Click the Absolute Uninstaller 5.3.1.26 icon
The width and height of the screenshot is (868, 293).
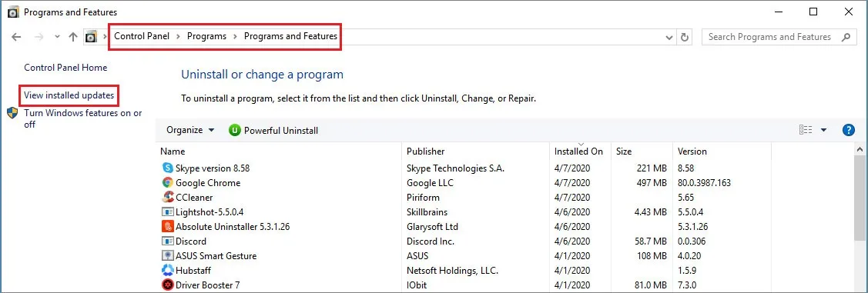[x=167, y=227]
